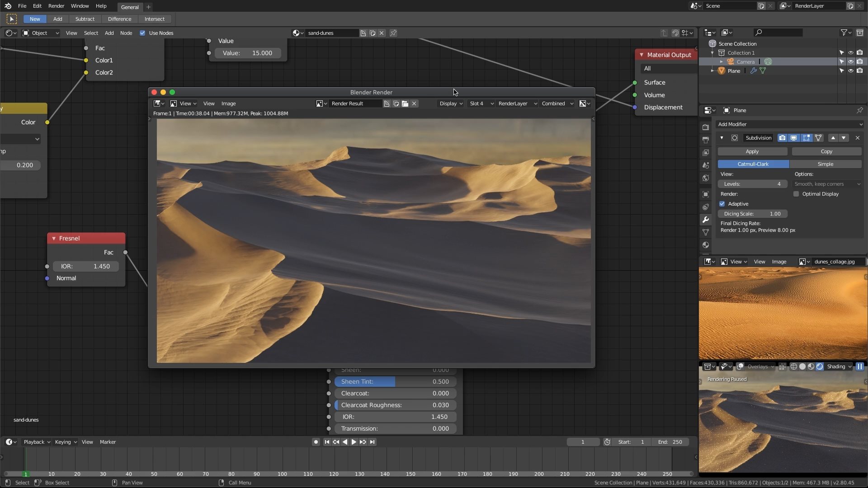The image size is (868, 488).
Task: Click the pause rendering icon in viewport
Action: [x=859, y=366]
